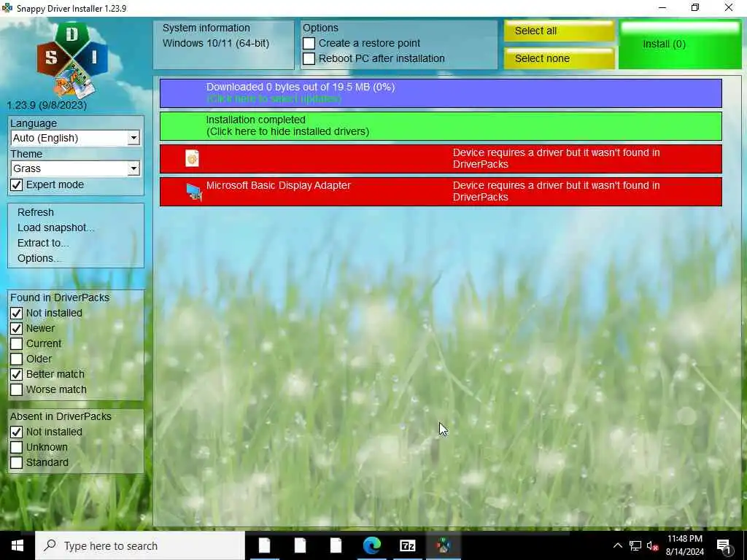Click Extract to... in the sidebar
This screenshot has width=747, height=560.
pyautogui.click(x=43, y=243)
